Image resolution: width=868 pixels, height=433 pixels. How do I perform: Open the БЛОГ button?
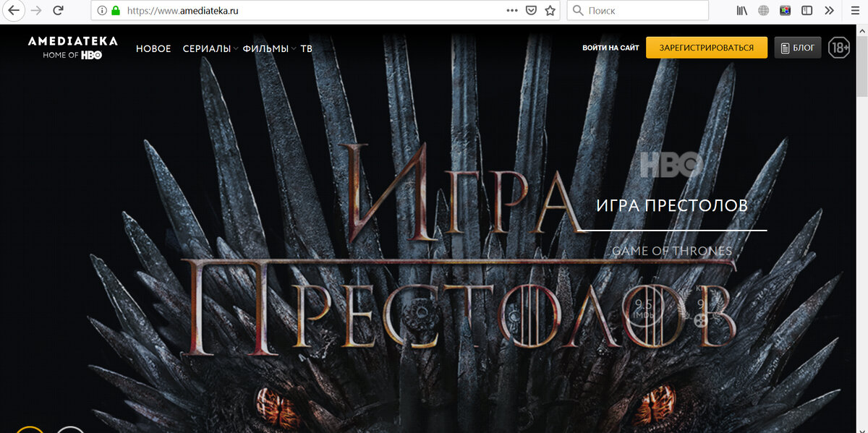pyautogui.click(x=798, y=48)
